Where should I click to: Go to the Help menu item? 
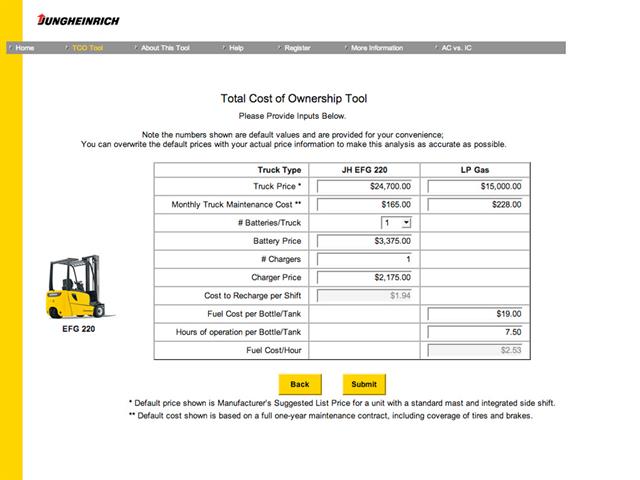pyautogui.click(x=235, y=48)
